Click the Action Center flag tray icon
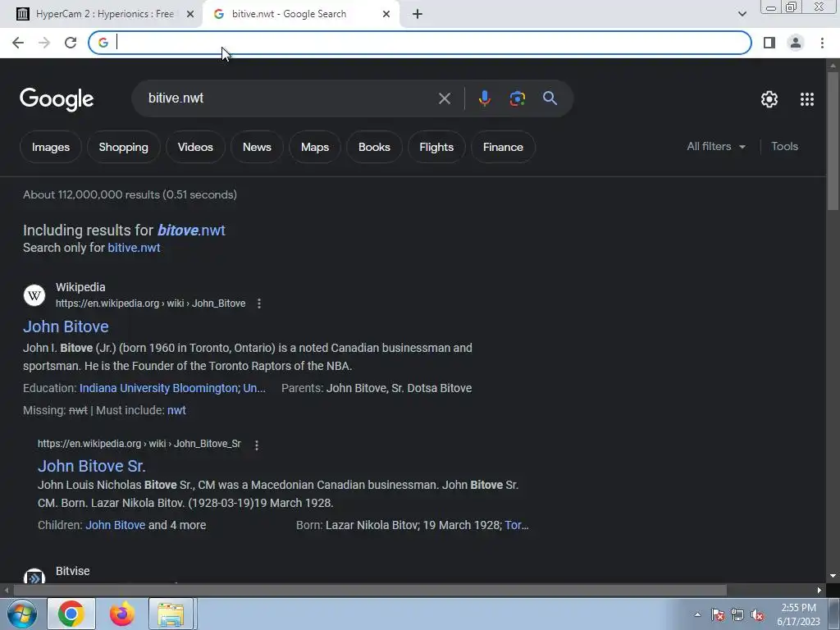The width and height of the screenshot is (840, 630). 717,615
